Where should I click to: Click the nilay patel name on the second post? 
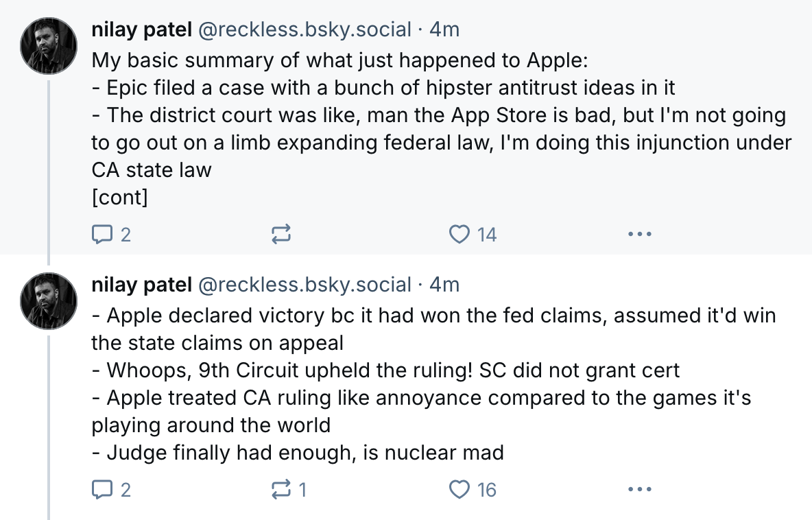pyautogui.click(x=141, y=285)
